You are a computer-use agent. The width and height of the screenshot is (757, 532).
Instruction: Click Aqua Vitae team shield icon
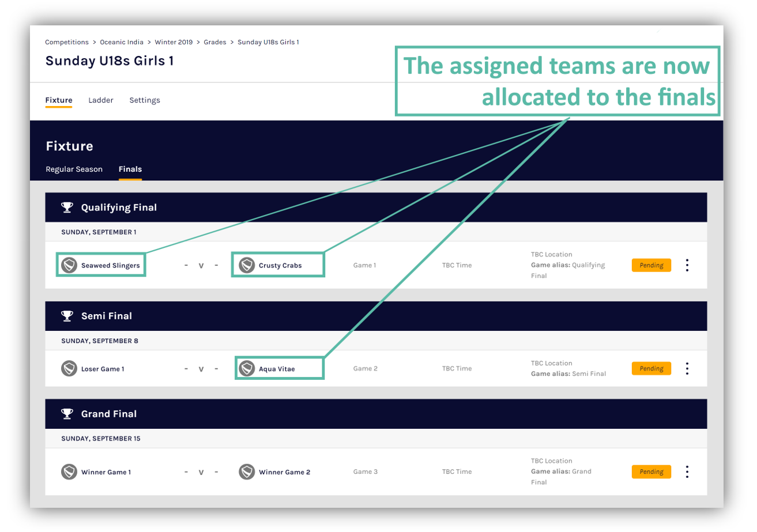click(x=247, y=368)
